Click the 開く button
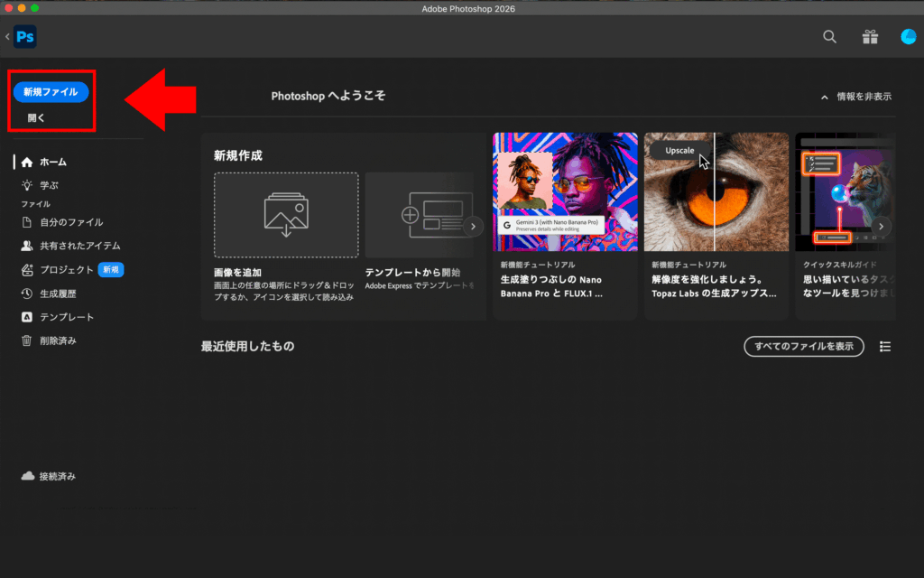 pyautogui.click(x=36, y=117)
